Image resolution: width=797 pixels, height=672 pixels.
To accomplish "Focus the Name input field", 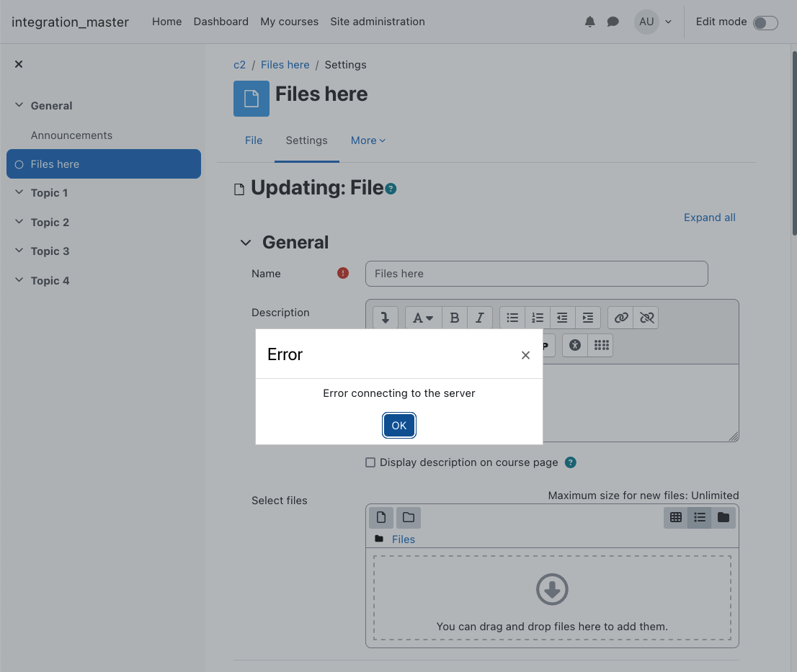I will [x=536, y=274].
